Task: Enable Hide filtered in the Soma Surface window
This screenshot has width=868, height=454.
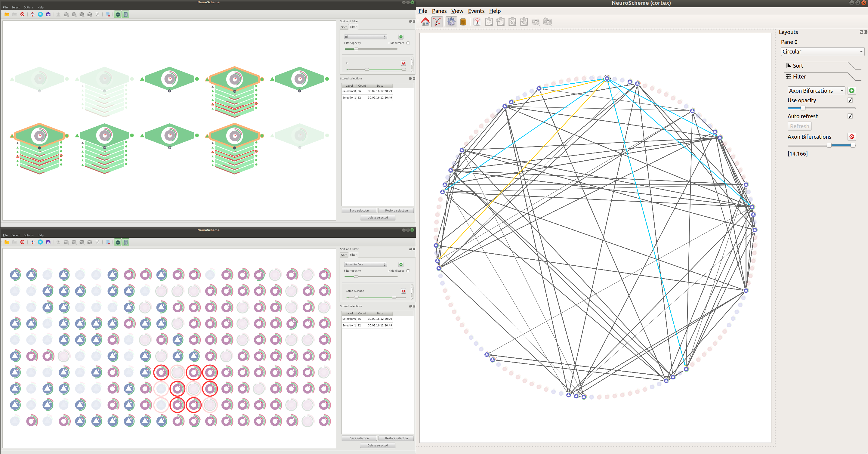Action: point(408,271)
